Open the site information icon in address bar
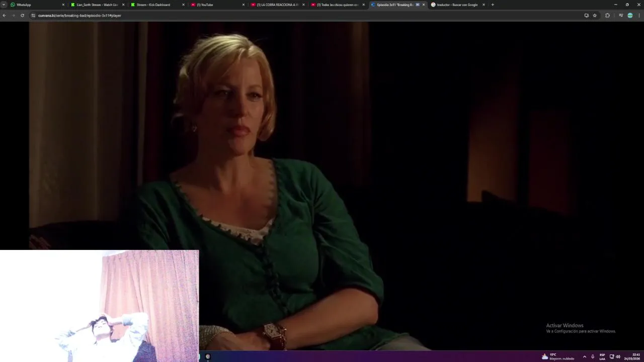This screenshot has height=362, width=644. 33,16
